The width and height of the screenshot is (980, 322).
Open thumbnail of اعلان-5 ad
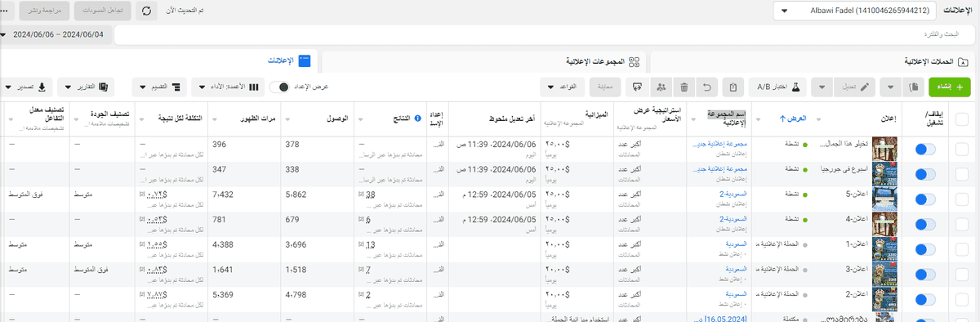pos(884,199)
